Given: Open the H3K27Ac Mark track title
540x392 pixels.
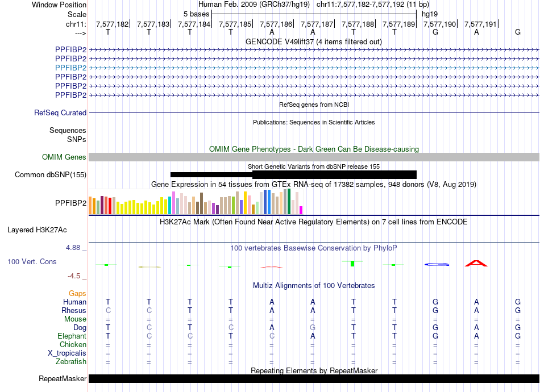Looking at the screenshot, I should (x=314, y=222).
